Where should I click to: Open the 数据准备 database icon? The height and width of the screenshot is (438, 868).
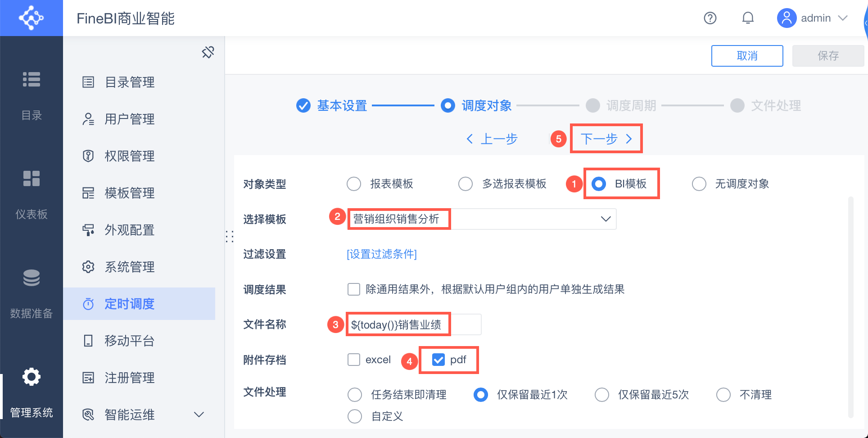[x=32, y=278]
